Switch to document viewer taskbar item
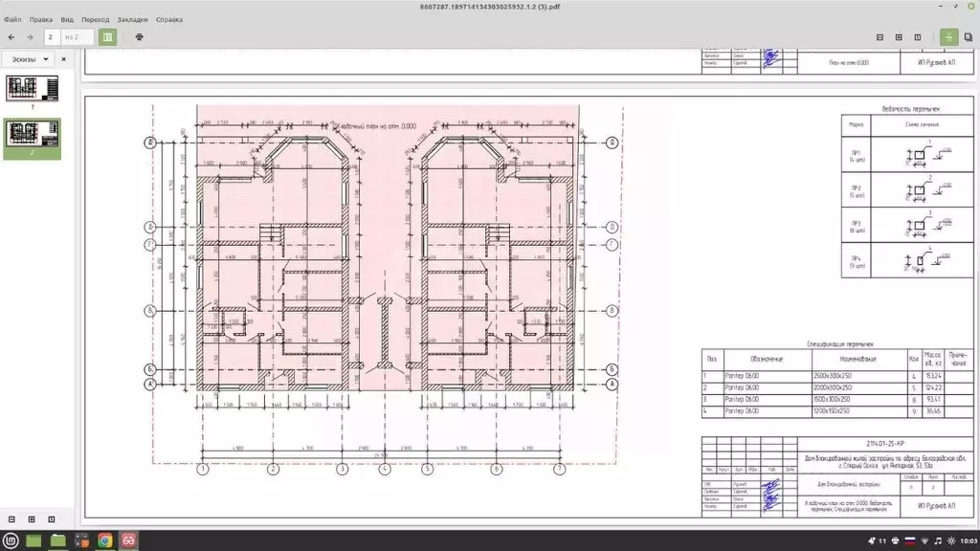980x551 pixels. click(129, 540)
